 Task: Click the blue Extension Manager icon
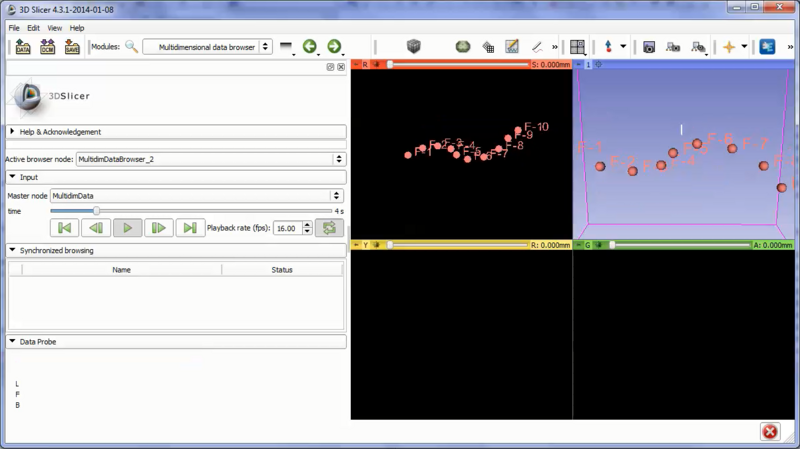click(767, 46)
